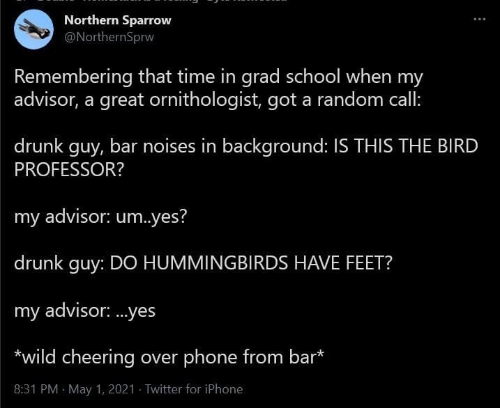Open the tweet's three-dot more options menu
The width and height of the screenshot is (500, 408).
pos(480,19)
